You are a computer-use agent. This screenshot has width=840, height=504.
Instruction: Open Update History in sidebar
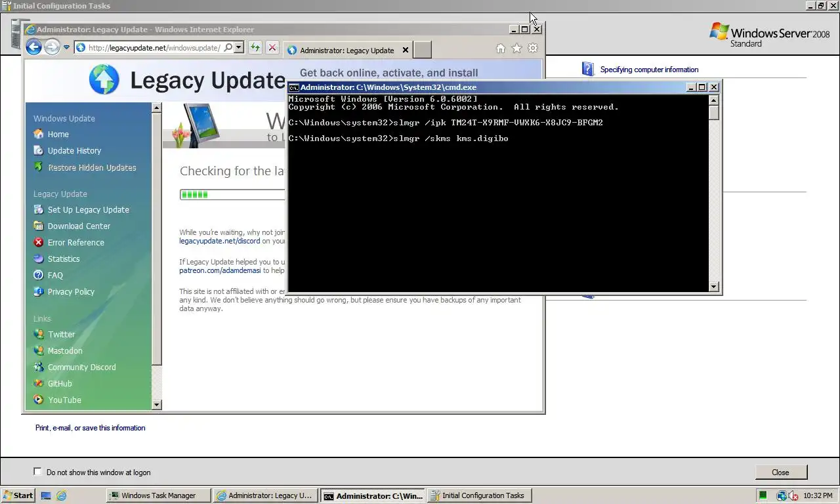pyautogui.click(x=74, y=150)
